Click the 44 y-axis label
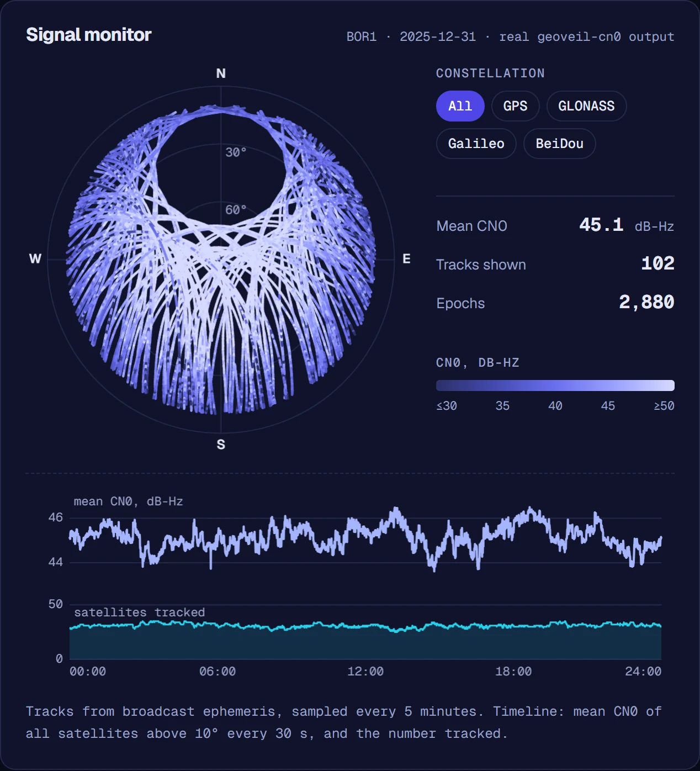Viewport: 700px width, 771px height. pyautogui.click(x=56, y=562)
